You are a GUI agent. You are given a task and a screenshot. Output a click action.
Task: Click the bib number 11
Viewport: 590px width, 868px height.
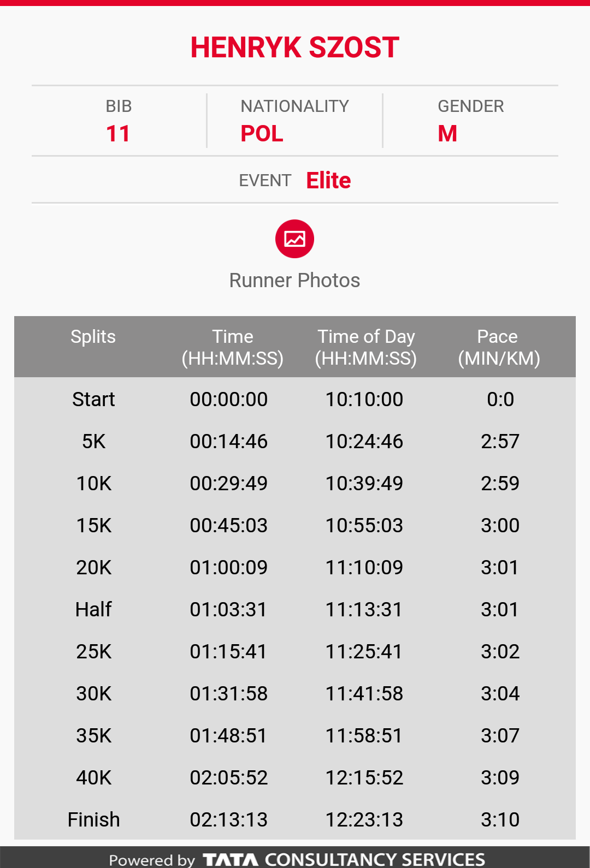[118, 134]
